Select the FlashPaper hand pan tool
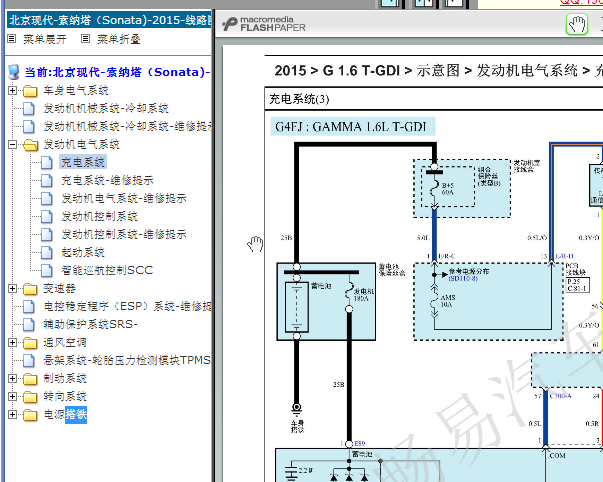Image resolution: width=603 pixels, height=482 pixels. point(577,25)
